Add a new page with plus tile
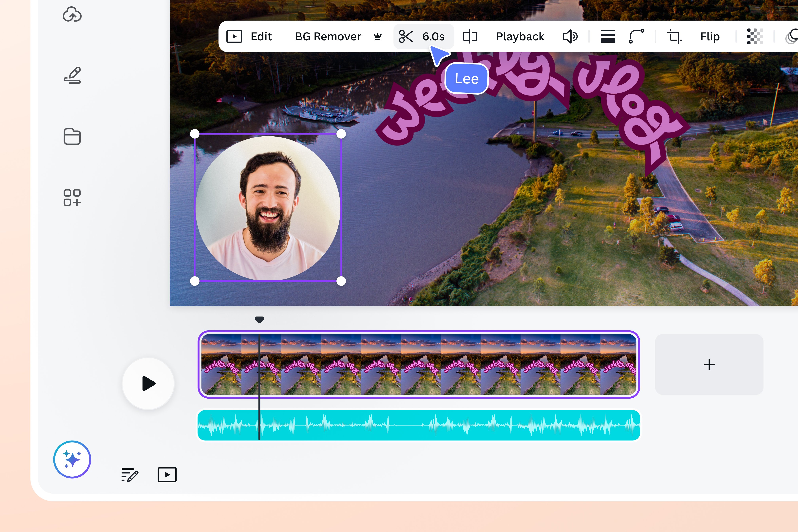 [709, 364]
